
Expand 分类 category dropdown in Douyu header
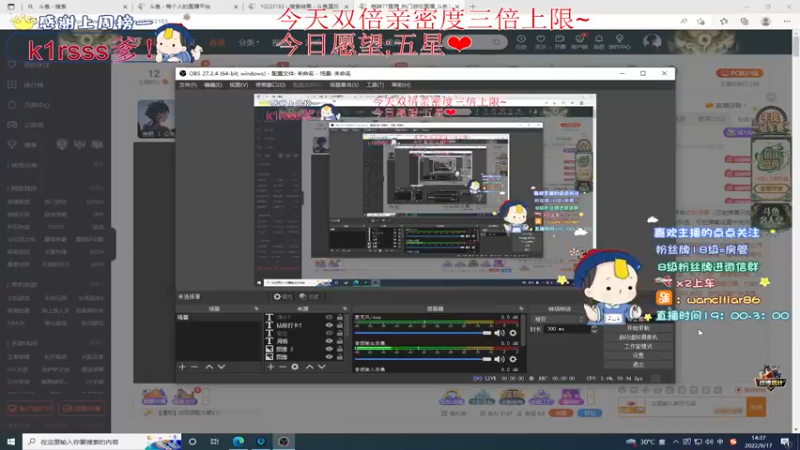(248, 42)
